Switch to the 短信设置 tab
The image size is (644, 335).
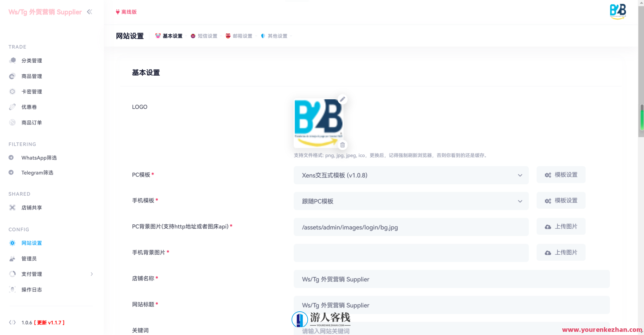pos(207,36)
